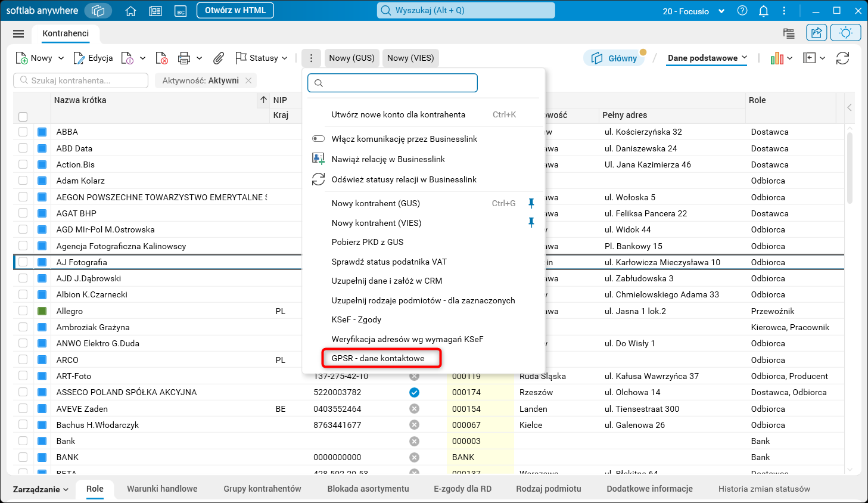The width and height of the screenshot is (868, 503).
Task: Unpin Nowy kontrahent (GUS) via its pin icon
Action: (x=531, y=203)
